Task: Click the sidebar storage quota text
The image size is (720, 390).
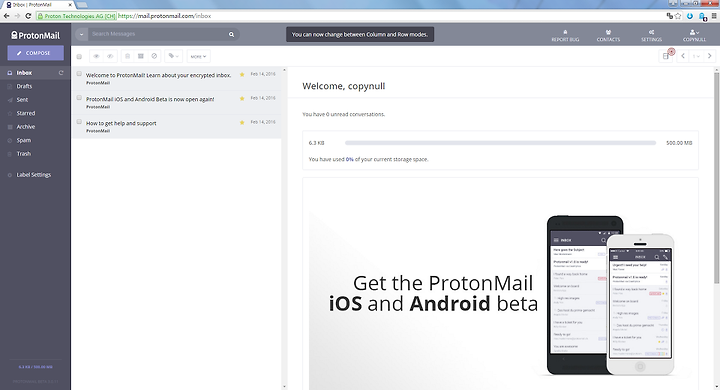Action: [x=35, y=367]
